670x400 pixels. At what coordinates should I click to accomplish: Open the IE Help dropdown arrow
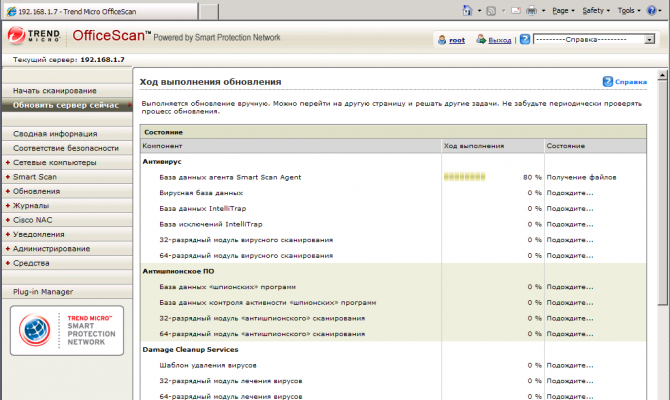(x=660, y=11)
